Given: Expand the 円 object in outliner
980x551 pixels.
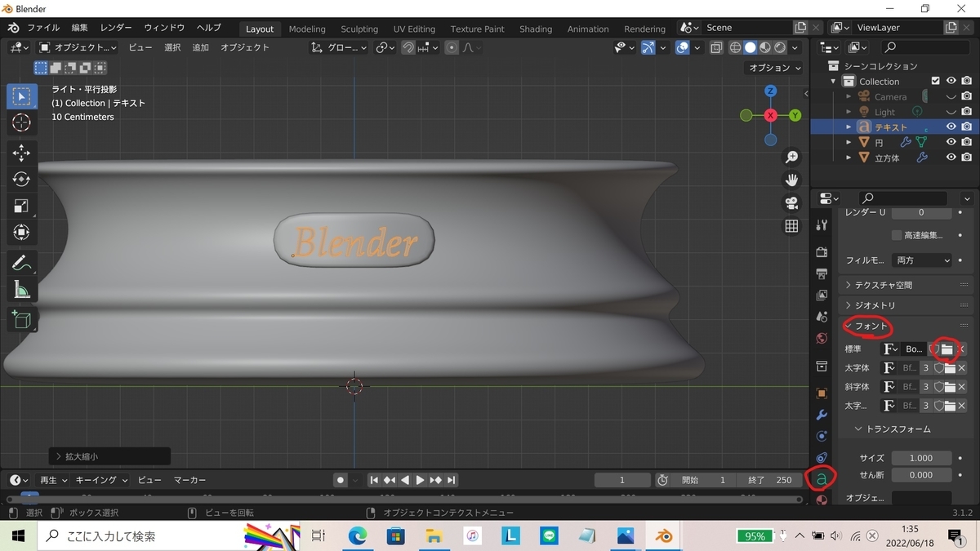Looking at the screenshot, I should [849, 142].
